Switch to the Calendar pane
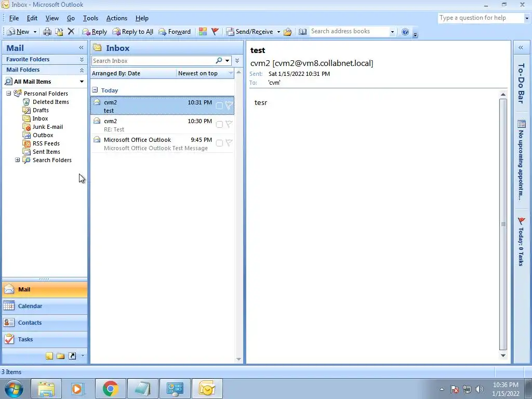Screen dimensions: 532x399 click(x=45, y=306)
